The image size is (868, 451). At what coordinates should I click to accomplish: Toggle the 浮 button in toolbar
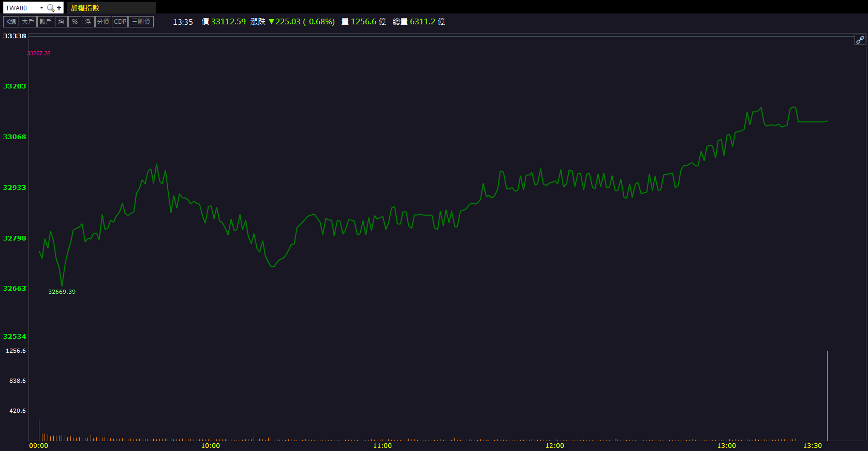[x=88, y=22]
